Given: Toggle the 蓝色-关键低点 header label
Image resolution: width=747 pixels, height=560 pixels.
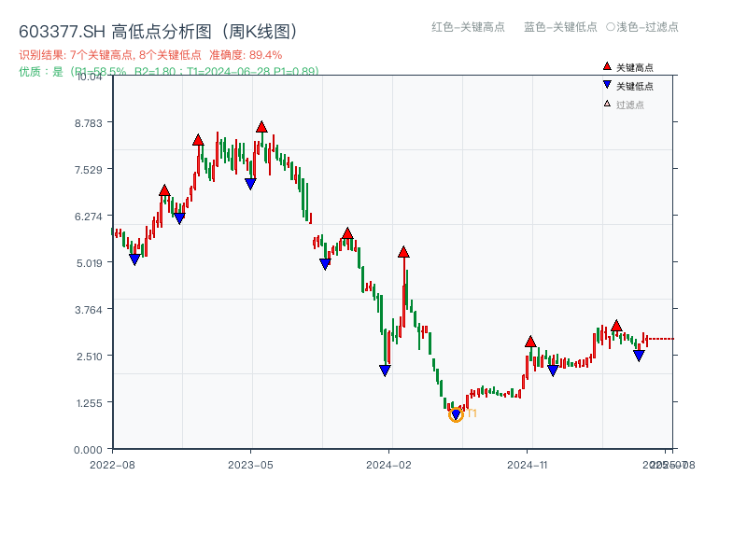Looking at the screenshot, I should [x=560, y=27].
